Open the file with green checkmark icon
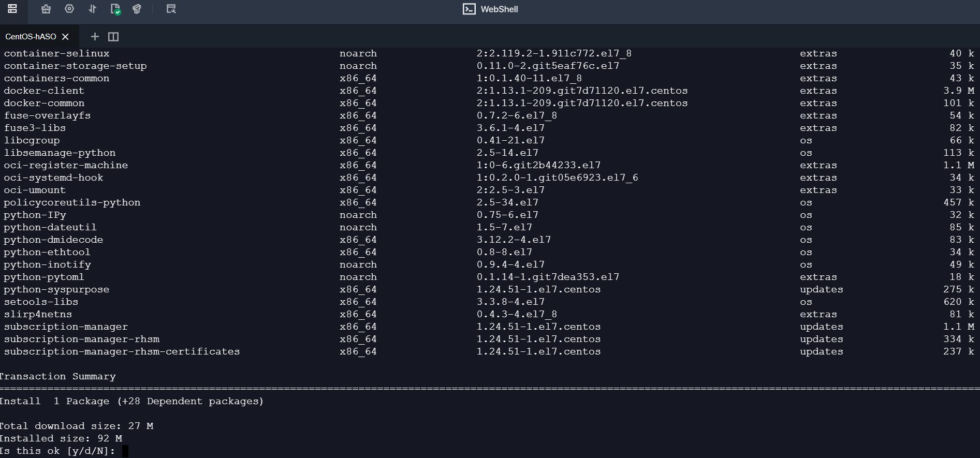This screenshot has height=458, width=980. (115, 9)
